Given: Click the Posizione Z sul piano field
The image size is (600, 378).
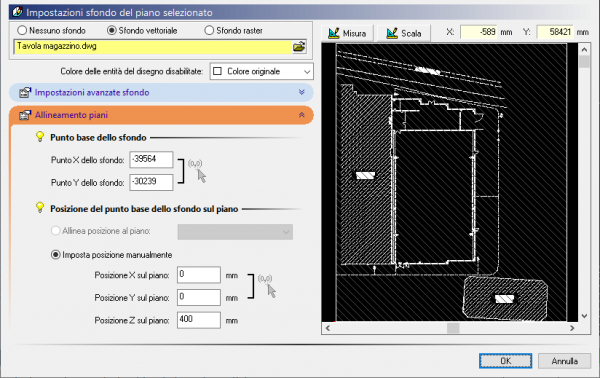Looking at the screenshot, I should (199, 320).
